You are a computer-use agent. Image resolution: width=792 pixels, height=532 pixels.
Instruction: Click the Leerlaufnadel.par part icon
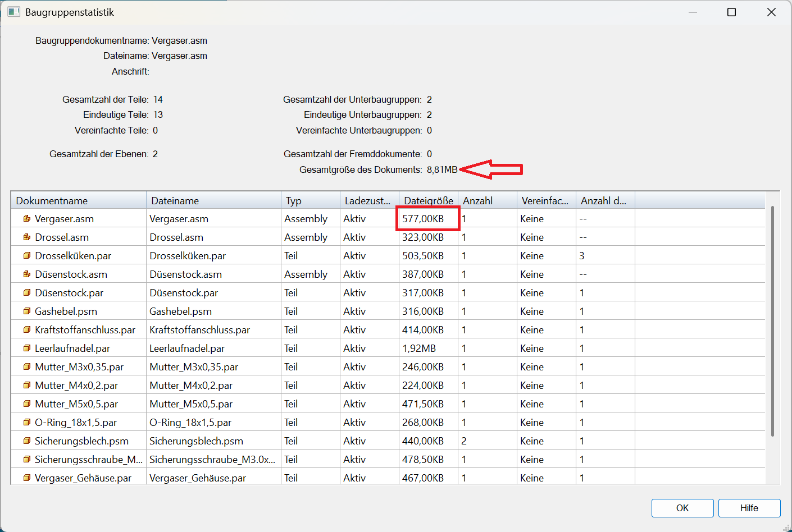[x=26, y=348]
